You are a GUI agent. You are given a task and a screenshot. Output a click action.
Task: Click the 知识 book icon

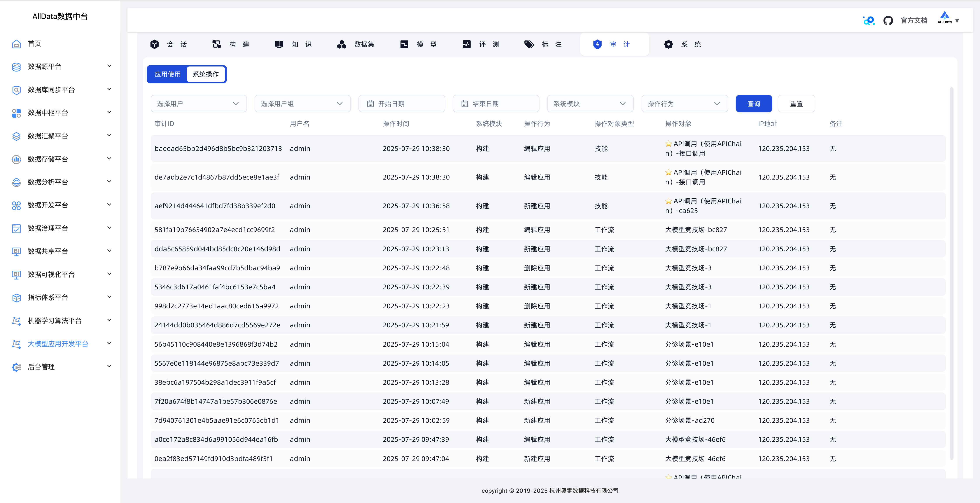point(279,45)
